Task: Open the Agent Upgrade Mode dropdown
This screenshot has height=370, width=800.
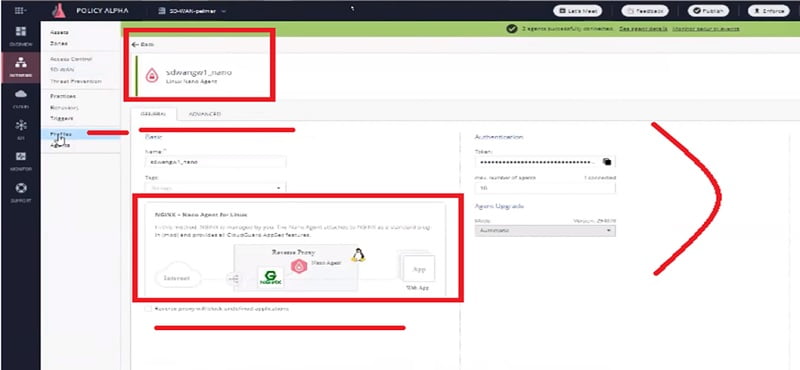Action: pos(545,231)
